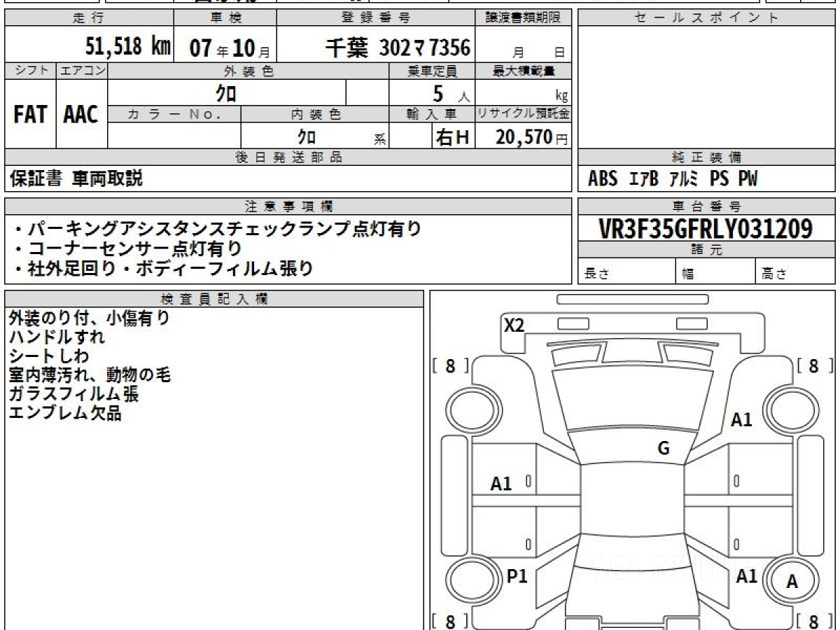Click the 乗車定員 header
Viewport: 840px width, 630px height.
tap(432, 71)
